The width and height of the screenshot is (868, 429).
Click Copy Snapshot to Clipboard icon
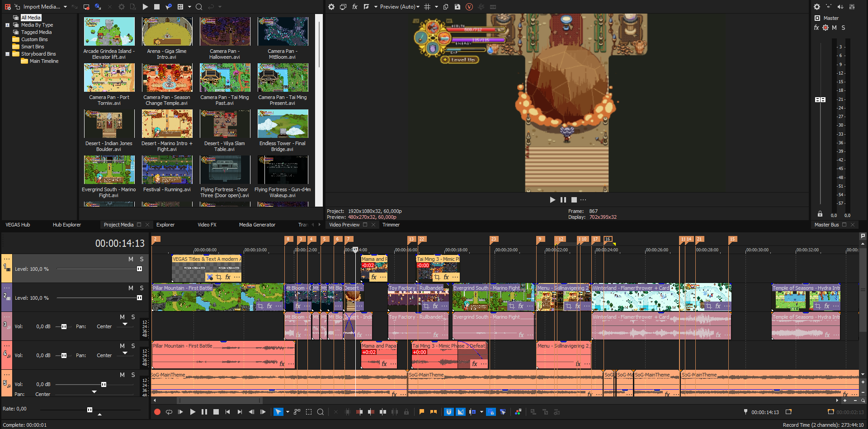[446, 7]
